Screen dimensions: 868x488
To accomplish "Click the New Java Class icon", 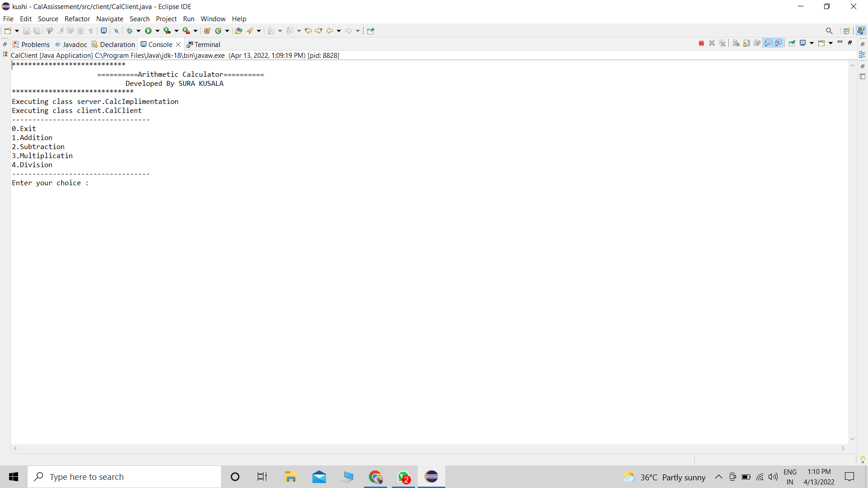I will pos(218,31).
